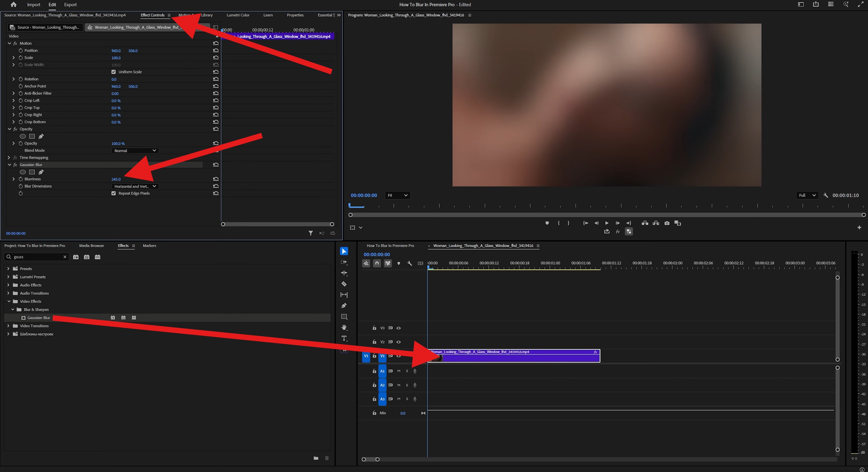868x472 pixels.
Task: Click the Blurriness value of 245.0
Action: 116,179
